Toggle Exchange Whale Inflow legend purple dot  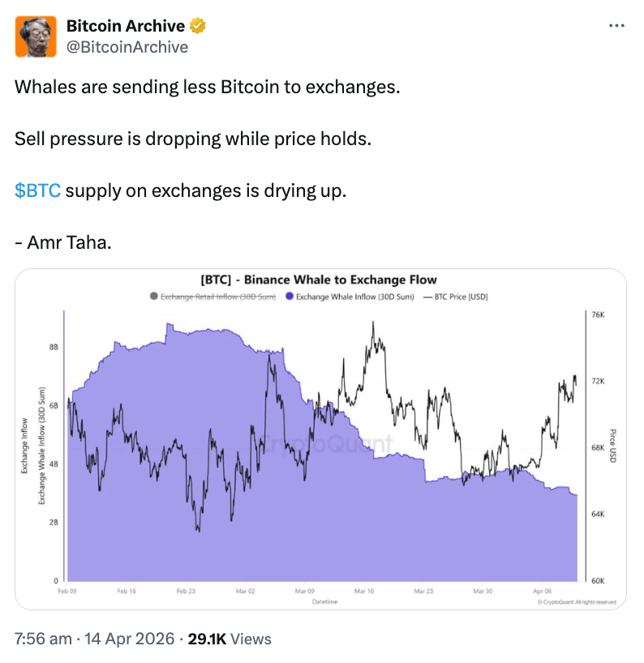point(290,297)
